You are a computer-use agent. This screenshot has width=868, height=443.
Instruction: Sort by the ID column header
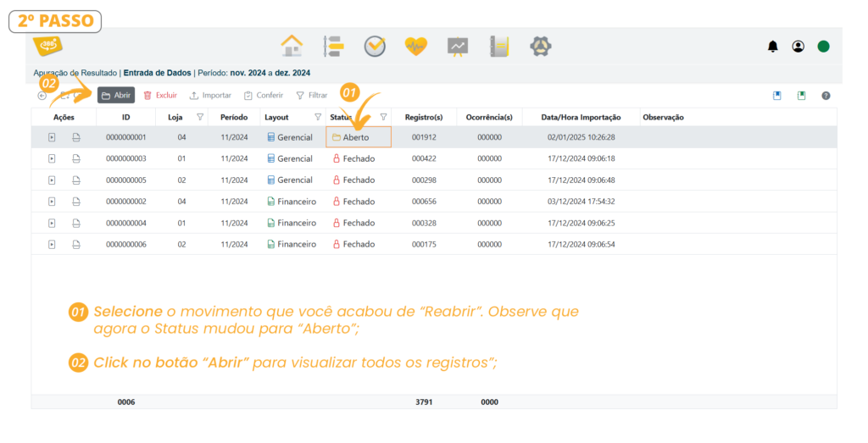pos(126,117)
